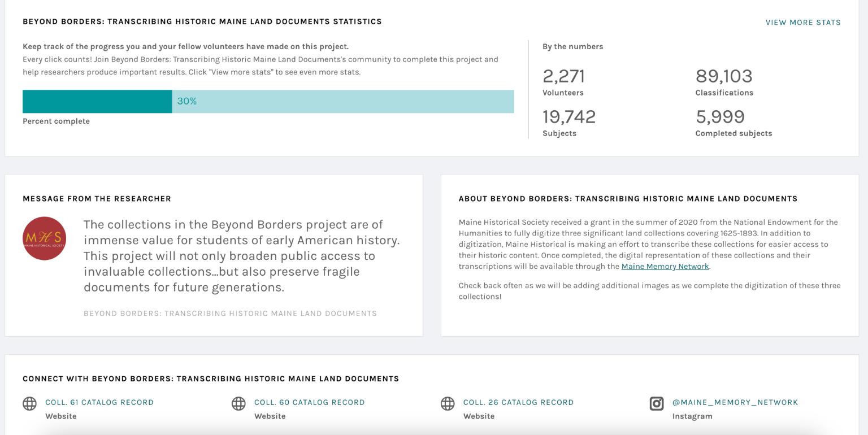Click the dark filled part of the progress bar

click(x=97, y=102)
